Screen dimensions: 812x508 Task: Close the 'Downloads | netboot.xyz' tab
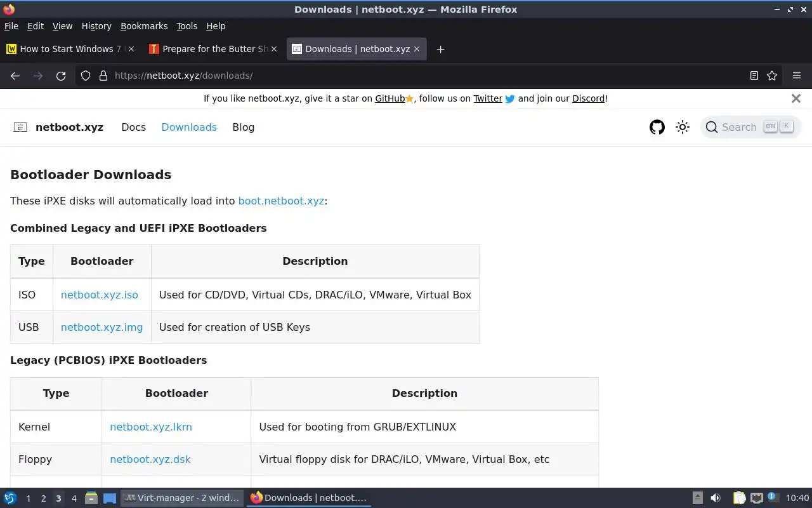417,49
